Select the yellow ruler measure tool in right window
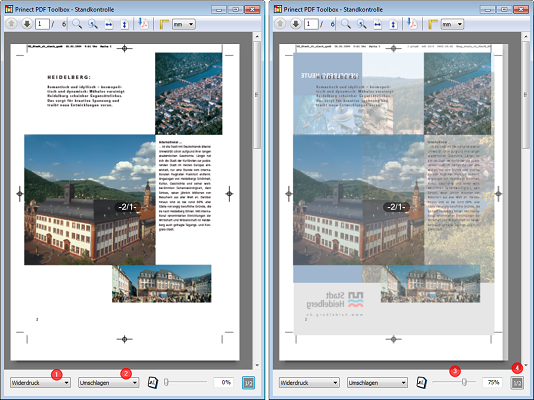534x400 pixels. click(433, 24)
